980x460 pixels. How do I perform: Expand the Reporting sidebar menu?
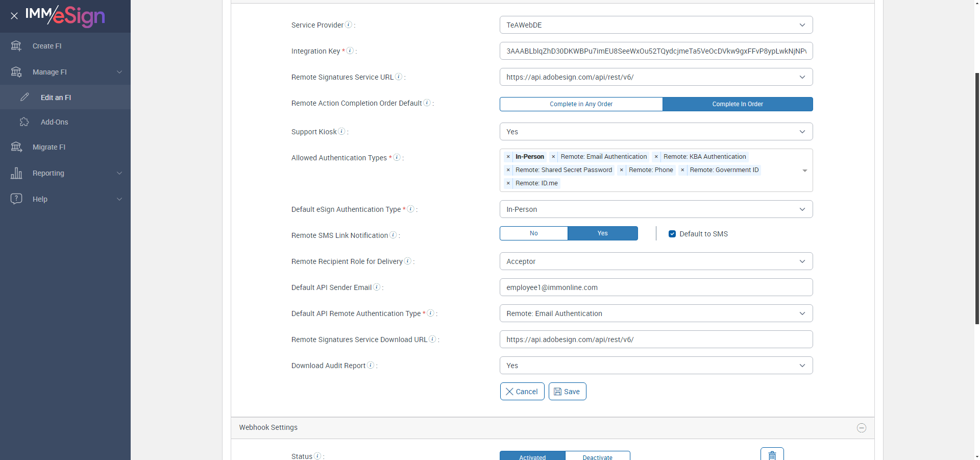click(65, 173)
